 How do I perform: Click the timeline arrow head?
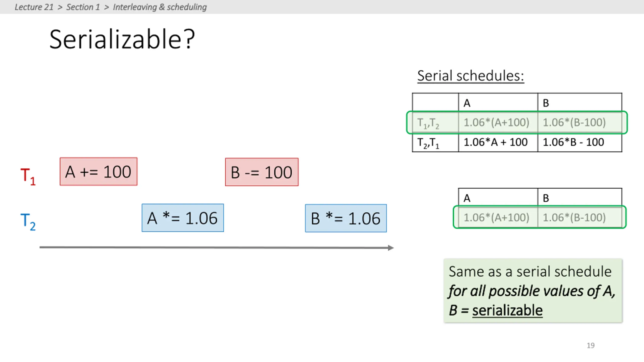pyautogui.click(x=391, y=248)
